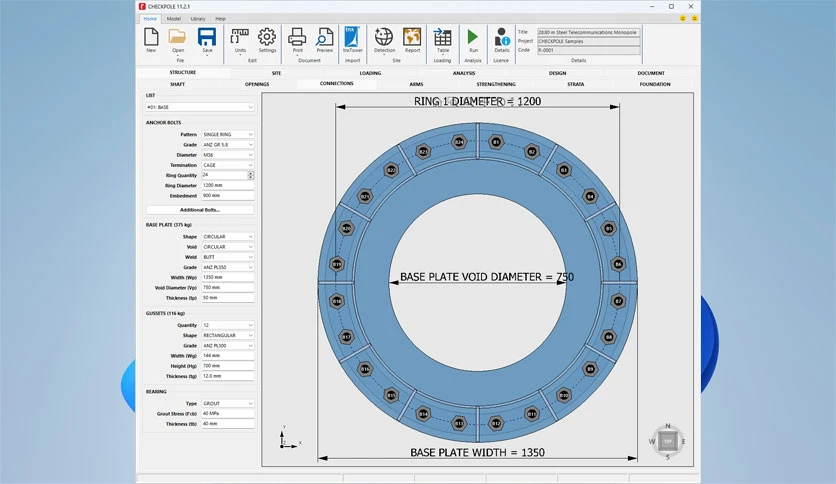The image size is (836, 484).
Task: Open the STRENGTHENING sub-tab
Action: pos(496,84)
